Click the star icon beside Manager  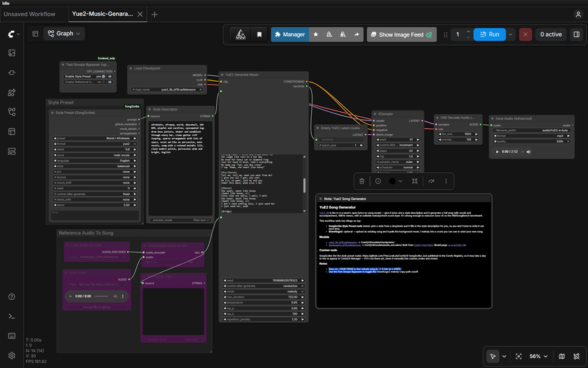pos(316,34)
